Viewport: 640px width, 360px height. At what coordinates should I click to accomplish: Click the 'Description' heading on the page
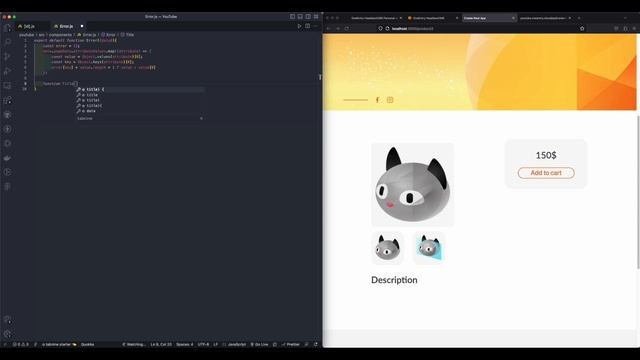tap(394, 280)
